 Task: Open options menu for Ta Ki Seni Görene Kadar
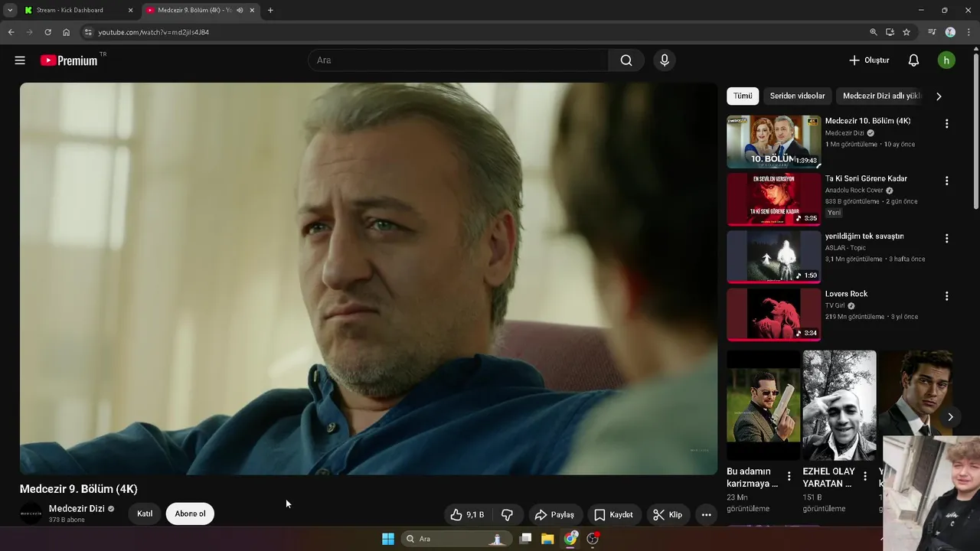[946, 181]
